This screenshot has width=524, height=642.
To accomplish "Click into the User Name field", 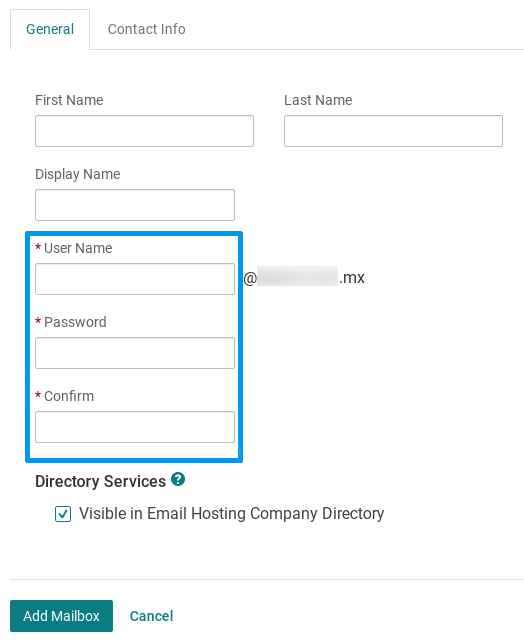I will pos(135,279).
